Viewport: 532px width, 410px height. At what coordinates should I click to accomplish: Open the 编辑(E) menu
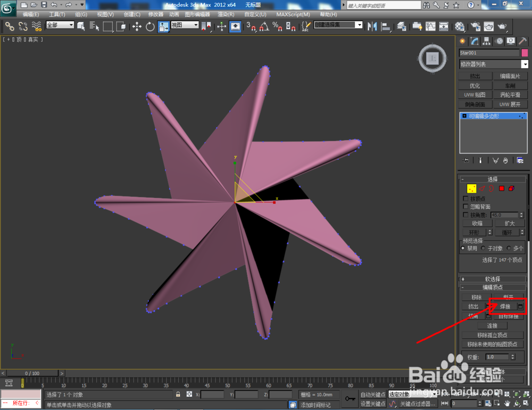click(x=30, y=14)
